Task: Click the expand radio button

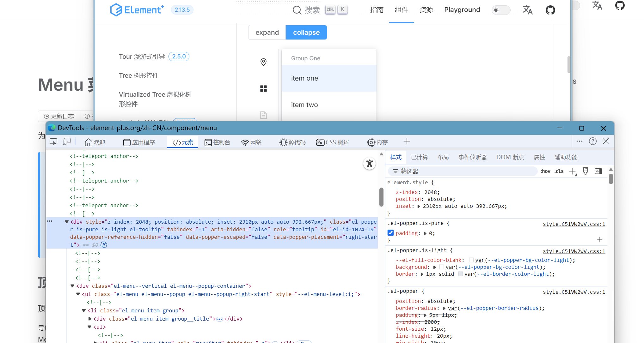Action: [x=267, y=33]
